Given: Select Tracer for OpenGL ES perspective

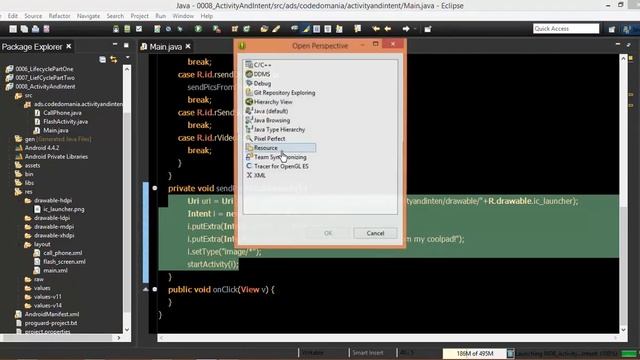Looking at the screenshot, I should pyautogui.click(x=277, y=166).
